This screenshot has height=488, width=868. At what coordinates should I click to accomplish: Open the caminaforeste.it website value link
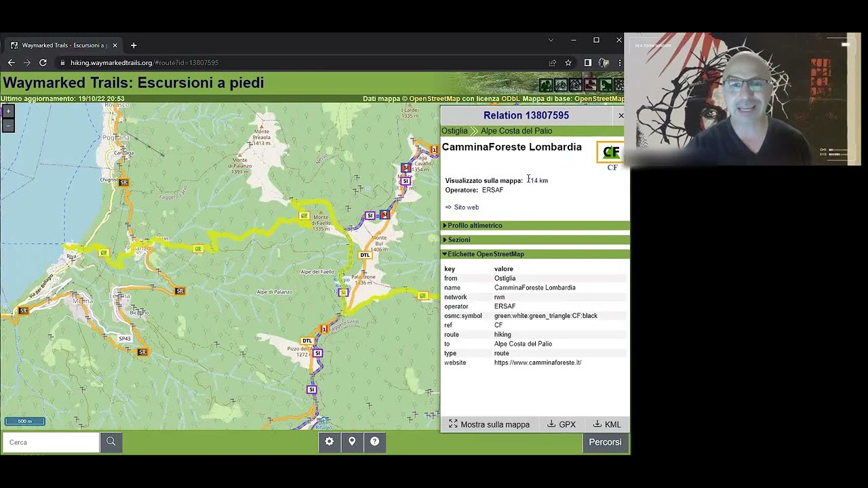(538, 363)
